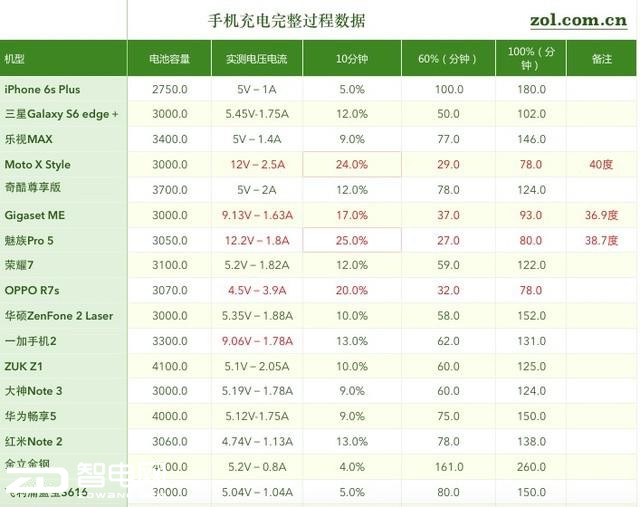Image resolution: width=640 pixels, height=507 pixels.
Task: Select the 100%（分钟）column header
Action: 531,58
